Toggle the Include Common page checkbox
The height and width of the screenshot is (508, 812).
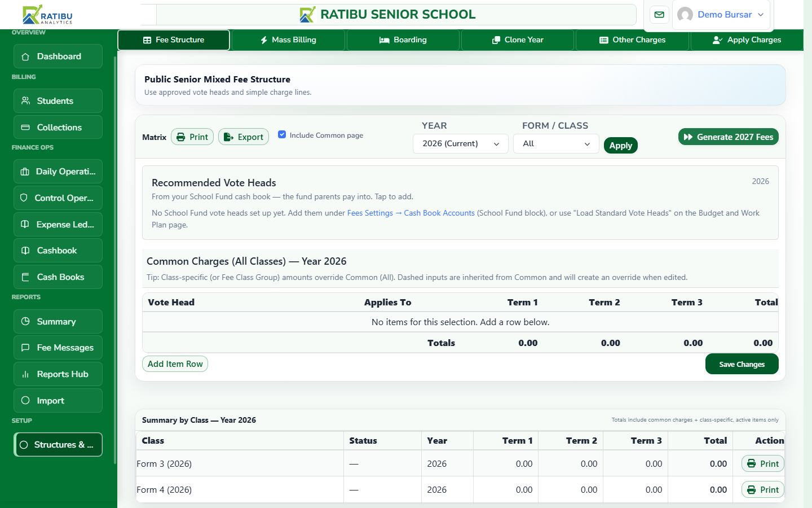pos(282,134)
